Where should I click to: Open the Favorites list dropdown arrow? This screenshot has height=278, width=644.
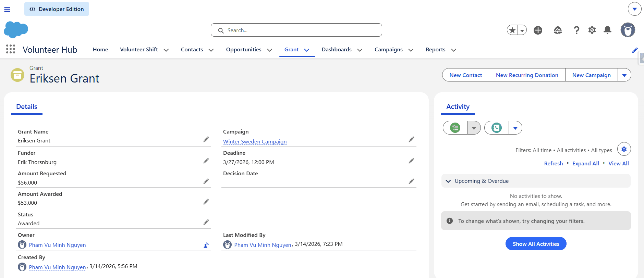click(522, 30)
